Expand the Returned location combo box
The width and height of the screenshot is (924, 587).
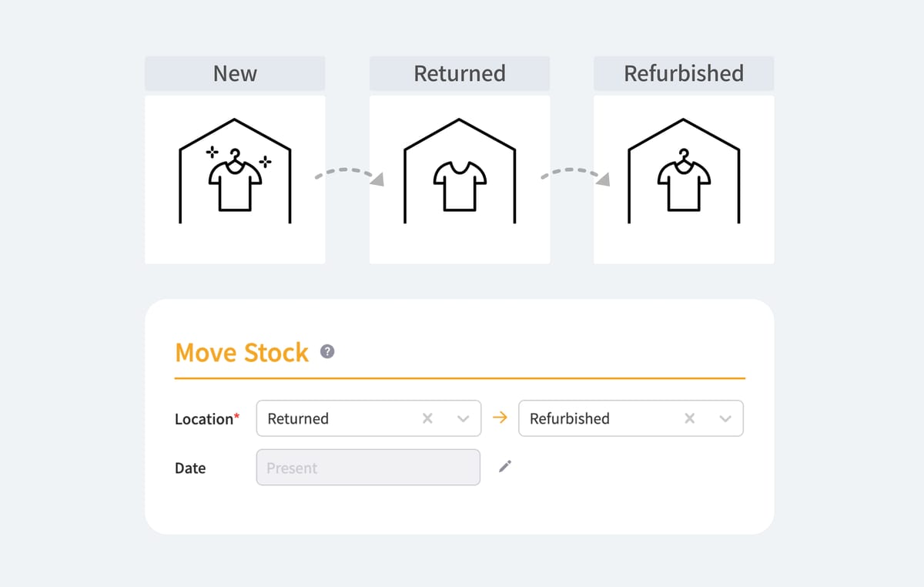464,418
